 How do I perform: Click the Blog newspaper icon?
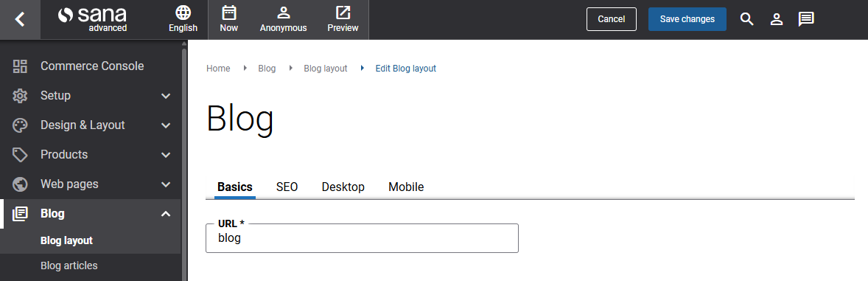[x=20, y=213]
